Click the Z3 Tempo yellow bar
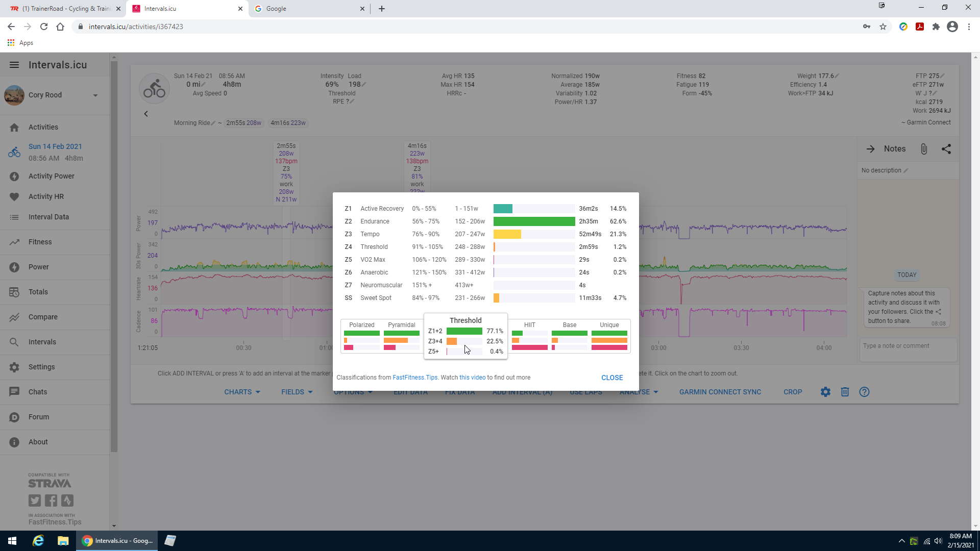The height and width of the screenshot is (551, 980). 507,234
